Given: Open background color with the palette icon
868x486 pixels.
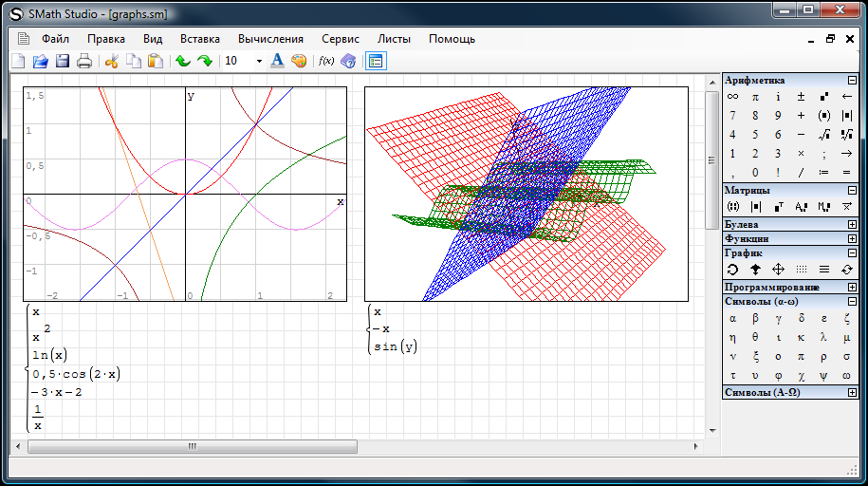Looking at the screenshot, I should point(299,61).
